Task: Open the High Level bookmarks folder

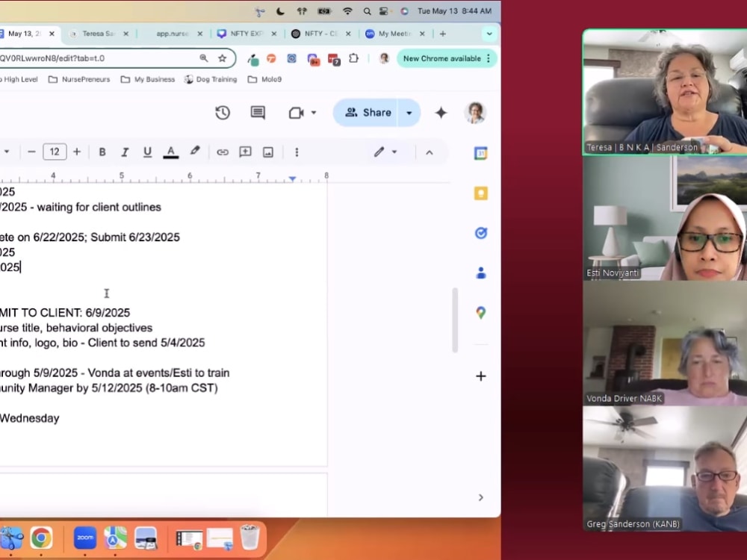Action: click(19, 80)
